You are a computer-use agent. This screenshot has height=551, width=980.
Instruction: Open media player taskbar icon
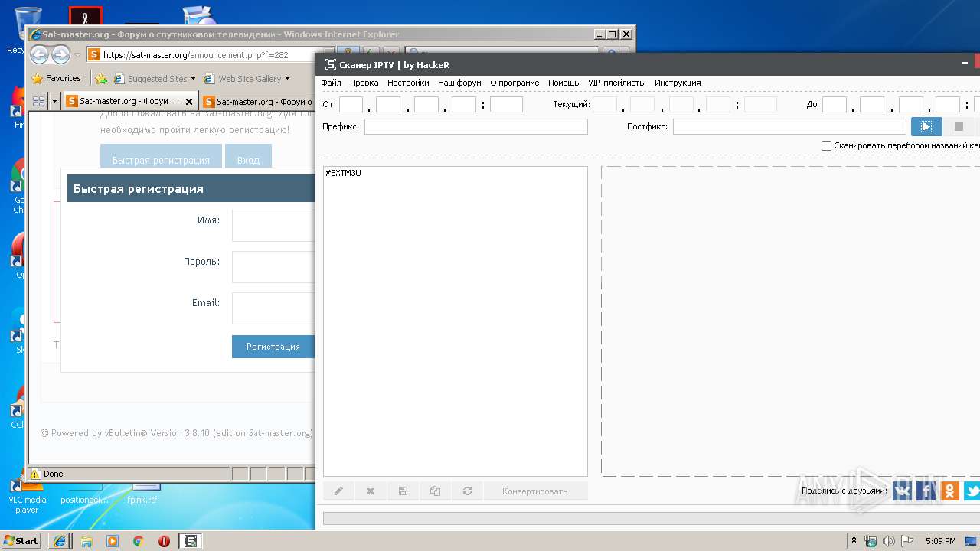(x=113, y=541)
